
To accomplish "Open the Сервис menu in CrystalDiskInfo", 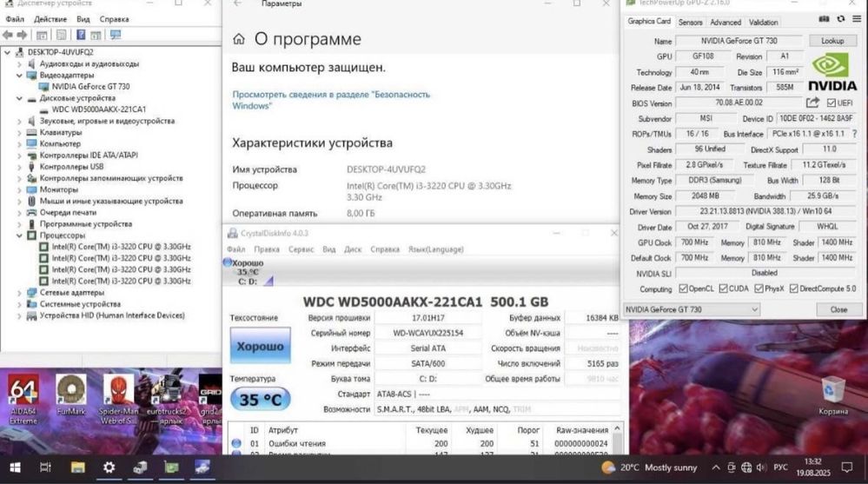I will [301, 249].
